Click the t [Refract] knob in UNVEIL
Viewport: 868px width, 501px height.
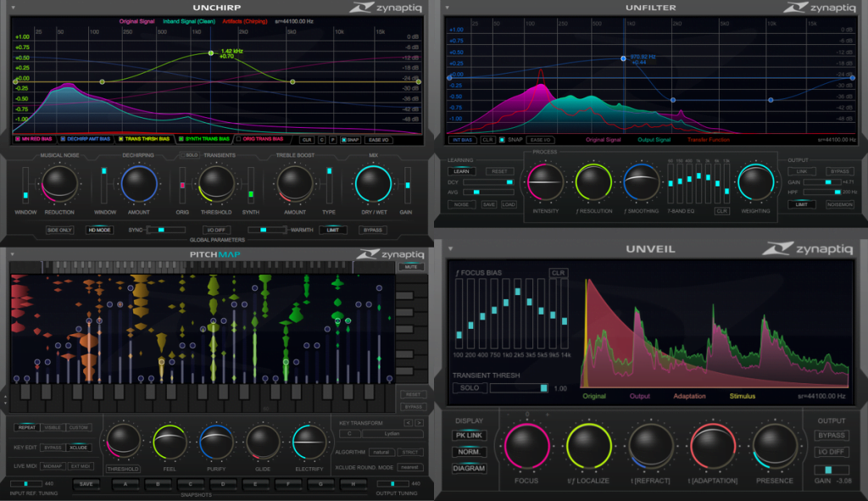pyautogui.click(x=650, y=446)
